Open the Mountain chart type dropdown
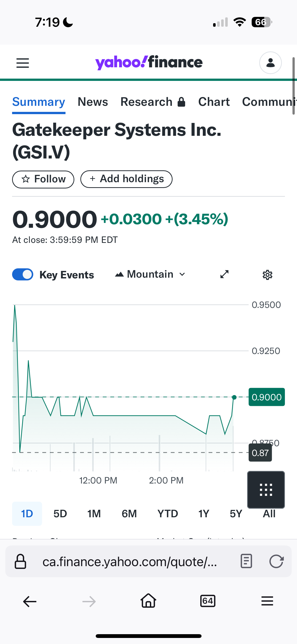297x644 pixels. coord(150,274)
